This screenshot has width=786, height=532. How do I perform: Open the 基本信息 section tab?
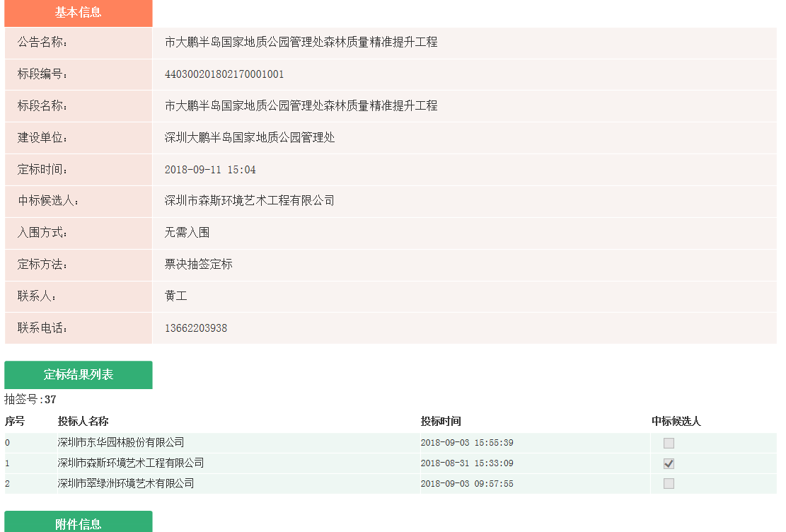click(x=79, y=13)
